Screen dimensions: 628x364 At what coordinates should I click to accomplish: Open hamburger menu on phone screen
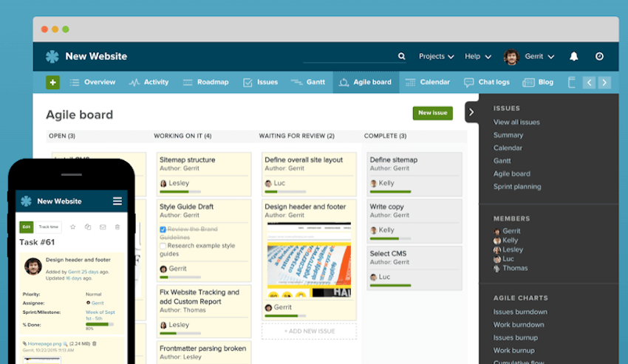[117, 201]
